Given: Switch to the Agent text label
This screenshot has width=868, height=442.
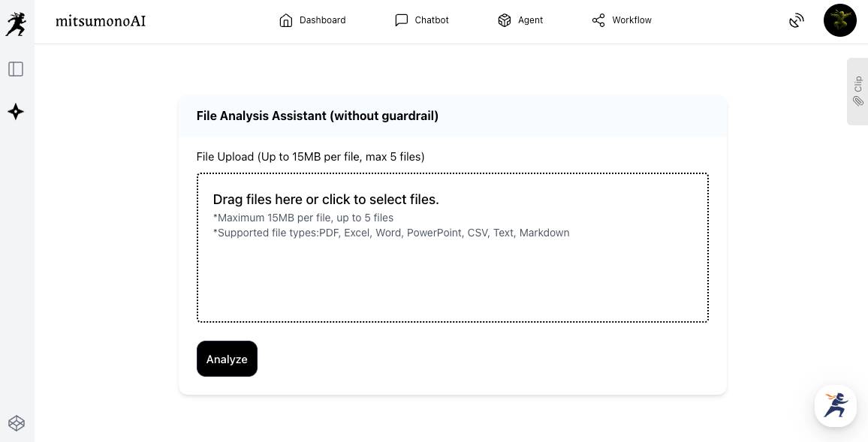Looking at the screenshot, I should point(530,20).
